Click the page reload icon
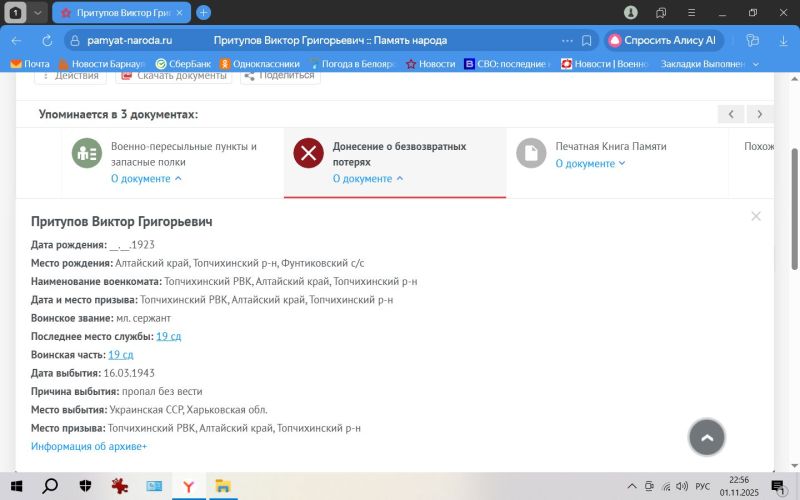Screen dimensions: 800x500 click(47, 41)
